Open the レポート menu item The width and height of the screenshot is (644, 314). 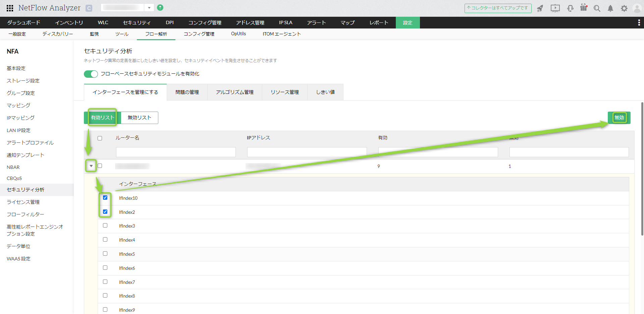(379, 22)
